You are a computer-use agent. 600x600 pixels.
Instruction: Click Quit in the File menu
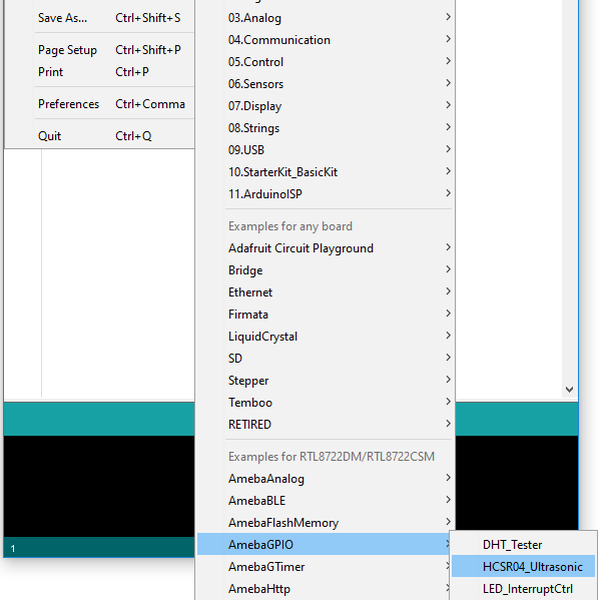(99, 136)
